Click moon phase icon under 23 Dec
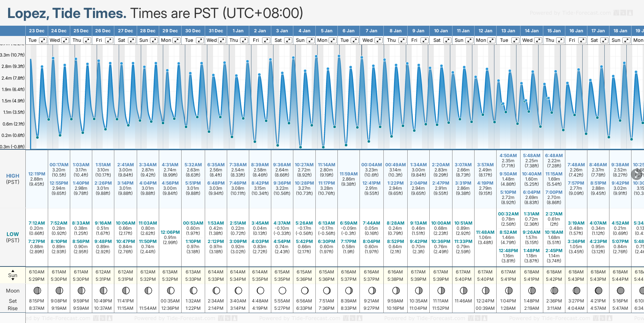This screenshot has width=644, height=323. click(37, 291)
